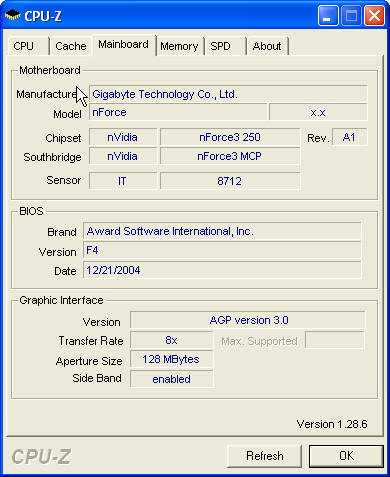
Task: Minimize the CPU-Z window
Action: coord(328,16)
